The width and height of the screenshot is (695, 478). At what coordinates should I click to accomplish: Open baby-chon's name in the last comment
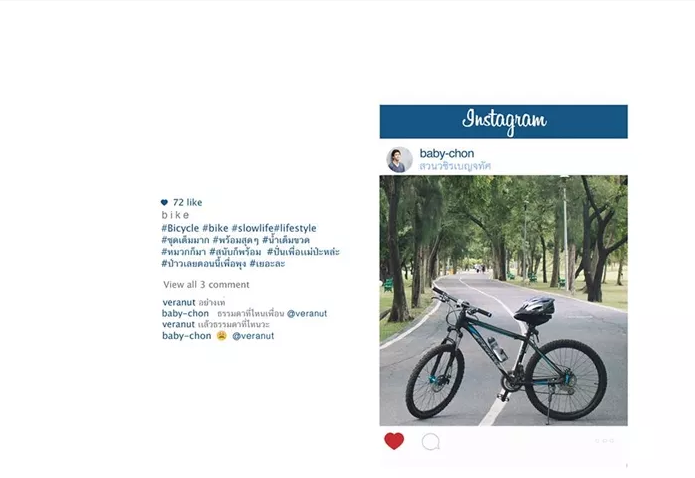pyautogui.click(x=187, y=336)
